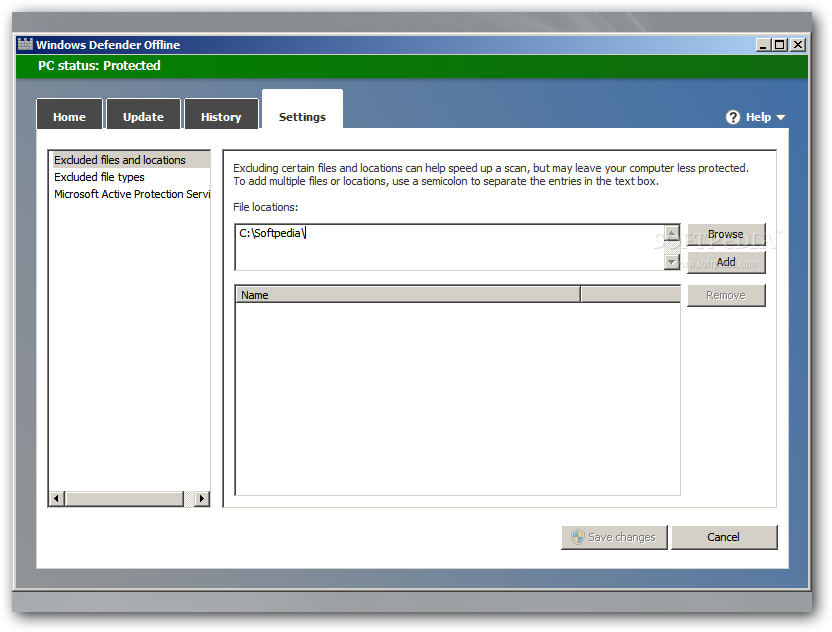Click the Name column header
Image resolution: width=832 pixels, height=632 pixels.
coord(408,295)
